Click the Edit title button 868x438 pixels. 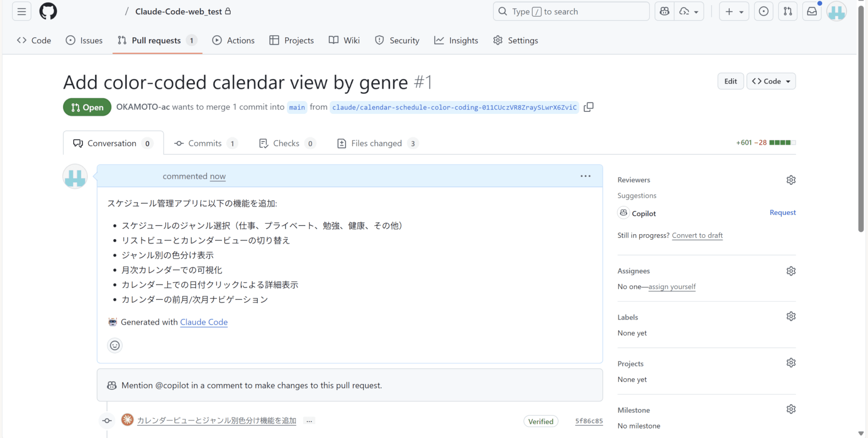pos(730,81)
